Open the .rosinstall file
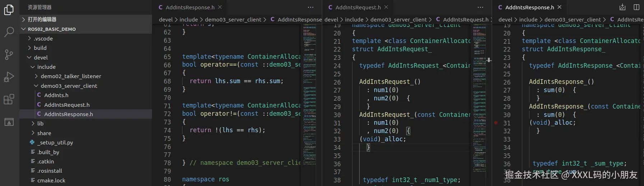 tap(86, 171)
